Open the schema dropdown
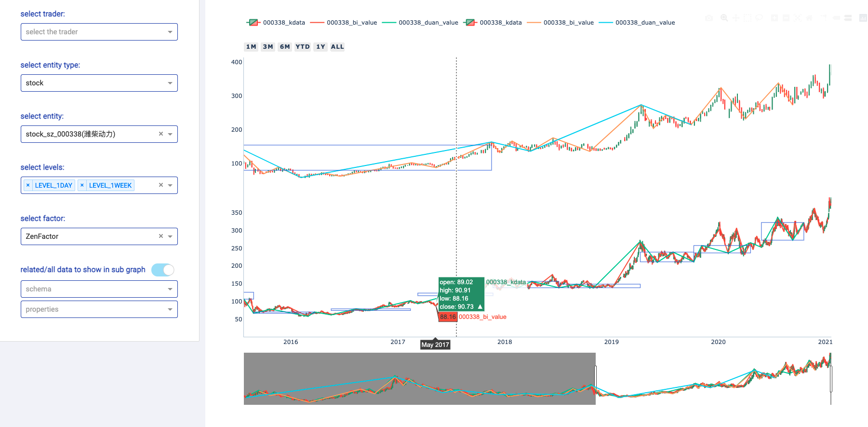This screenshot has height=427, width=868. [99, 289]
